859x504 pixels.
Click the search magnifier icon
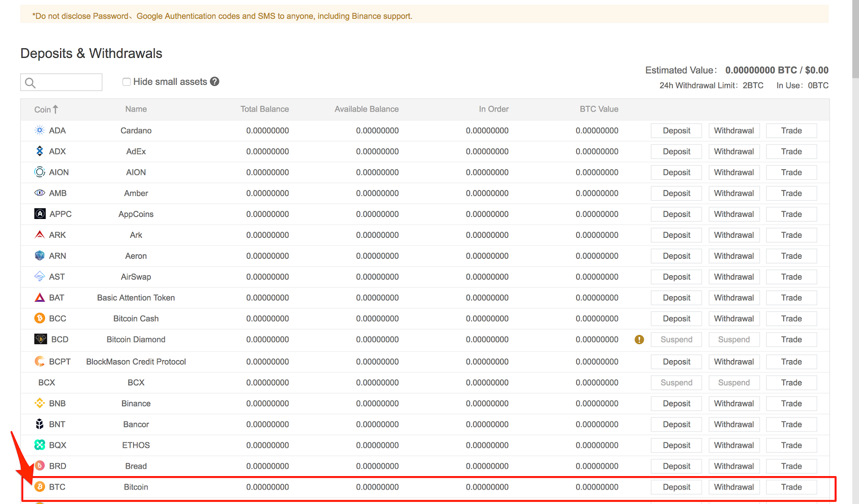[31, 83]
